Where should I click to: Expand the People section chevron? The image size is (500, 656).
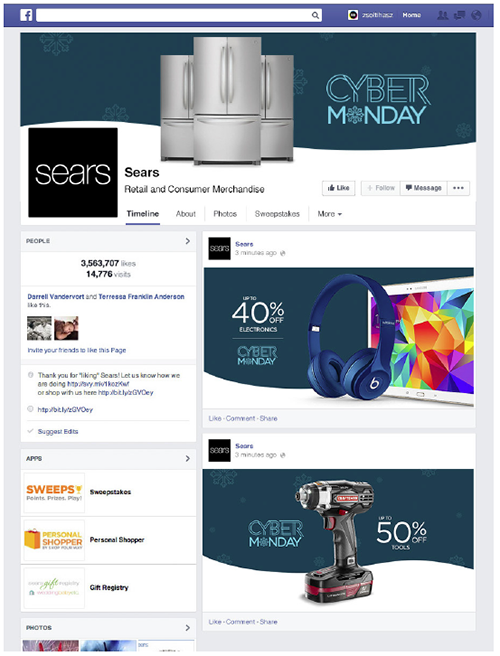coord(187,241)
